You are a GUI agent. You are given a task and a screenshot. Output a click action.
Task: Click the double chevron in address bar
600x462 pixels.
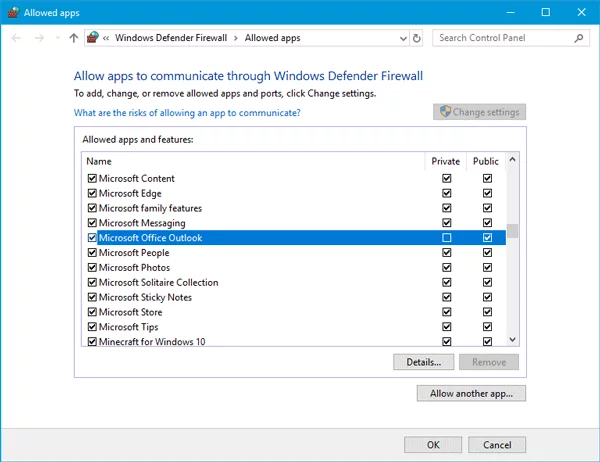[x=106, y=38]
